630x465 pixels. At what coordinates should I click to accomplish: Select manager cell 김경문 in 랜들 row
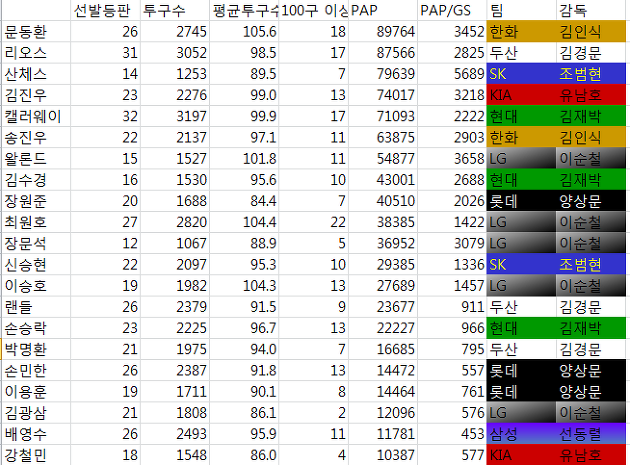(593, 307)
